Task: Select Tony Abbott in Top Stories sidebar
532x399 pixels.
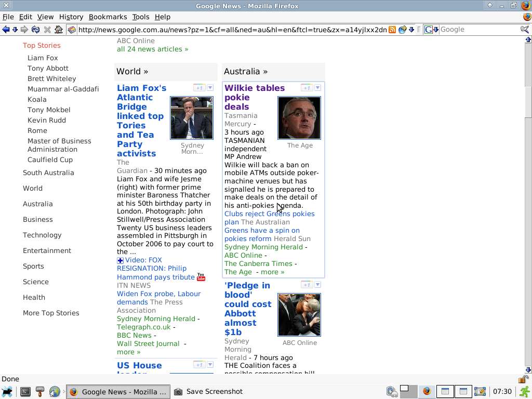Action: pyautogui.click(x=48, y=69)
